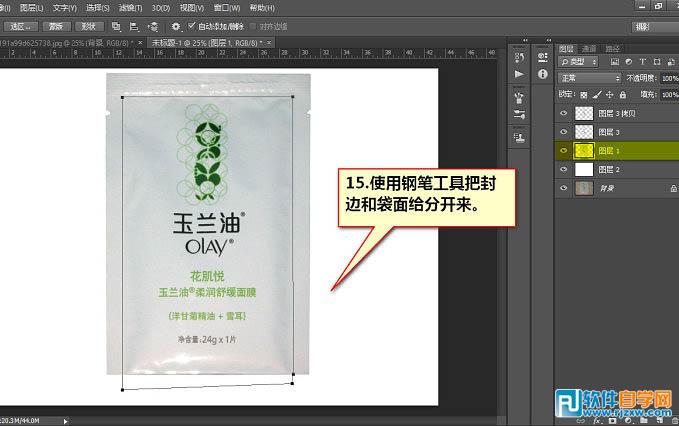
Task: Expand the status bar info arrow
Action: [x=65, y=421]
